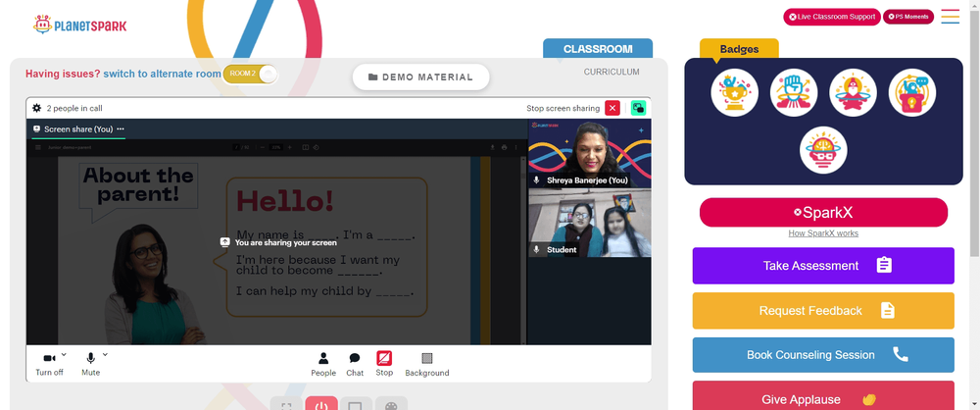Select the trophy star badge
980x410 pixels.
(734, 92)
